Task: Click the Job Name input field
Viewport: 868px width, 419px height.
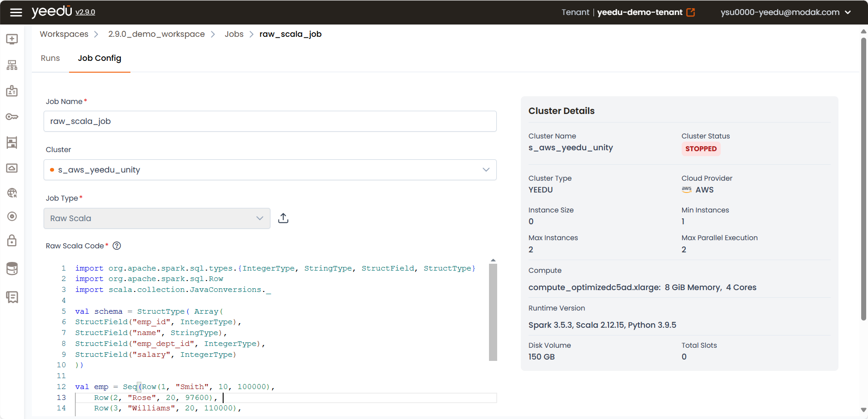Action: [x=270, y=121]
